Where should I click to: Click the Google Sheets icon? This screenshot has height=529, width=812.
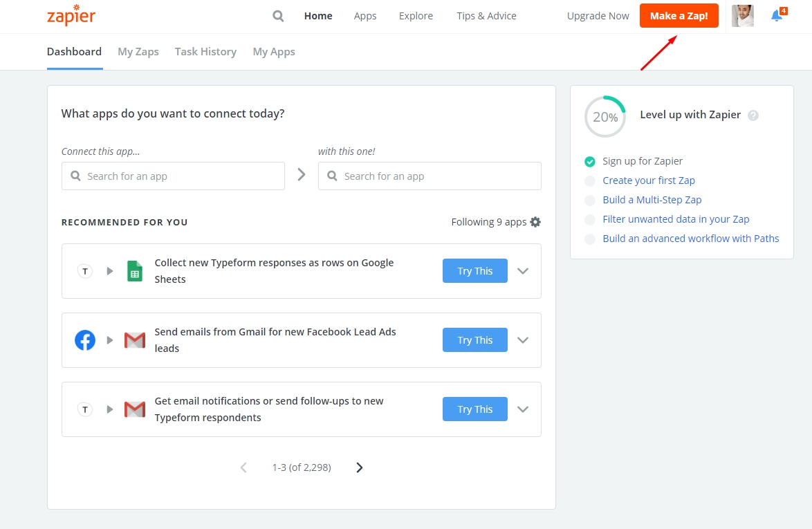tap(135, 271)
